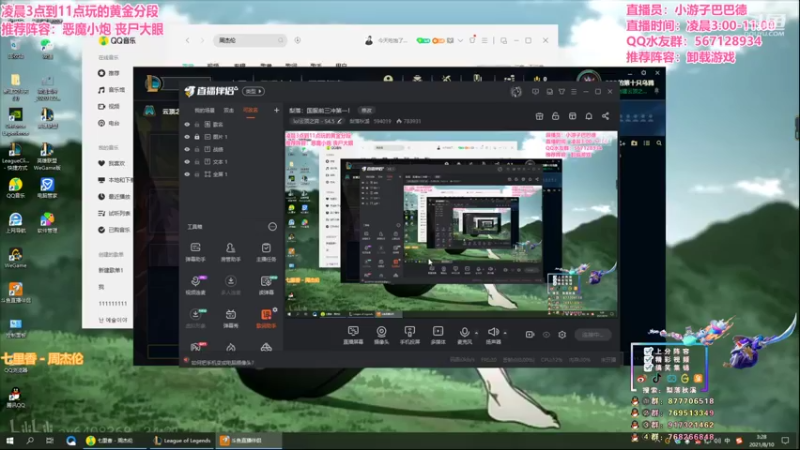Add a new scene with plus button
The width and height of the screenshot is (800, 450).
pos(276,110)
